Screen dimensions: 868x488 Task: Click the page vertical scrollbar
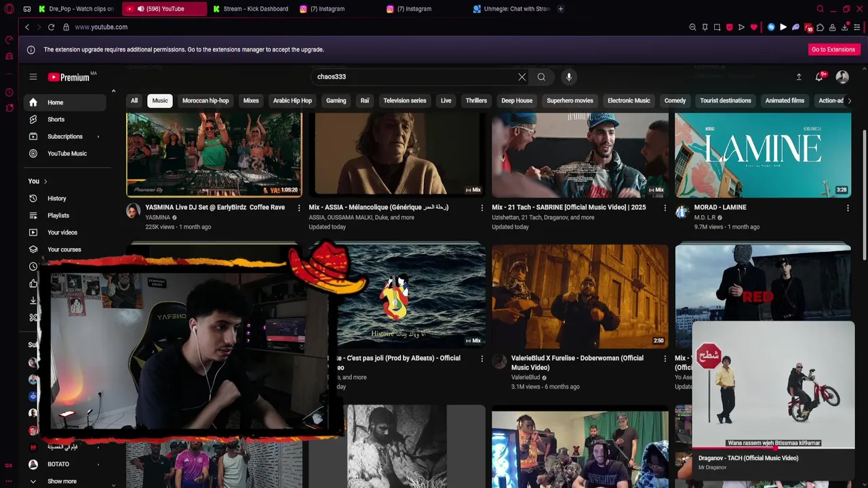[864, 197]
